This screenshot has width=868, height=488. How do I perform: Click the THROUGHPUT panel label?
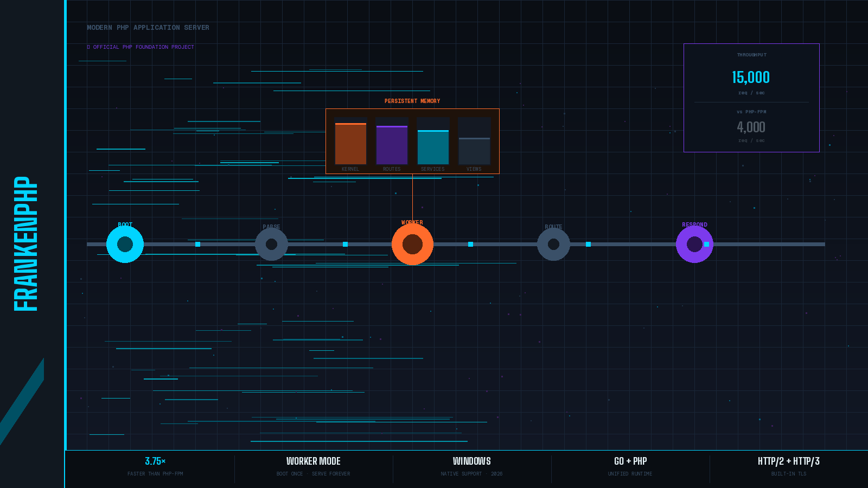(752, 55)
